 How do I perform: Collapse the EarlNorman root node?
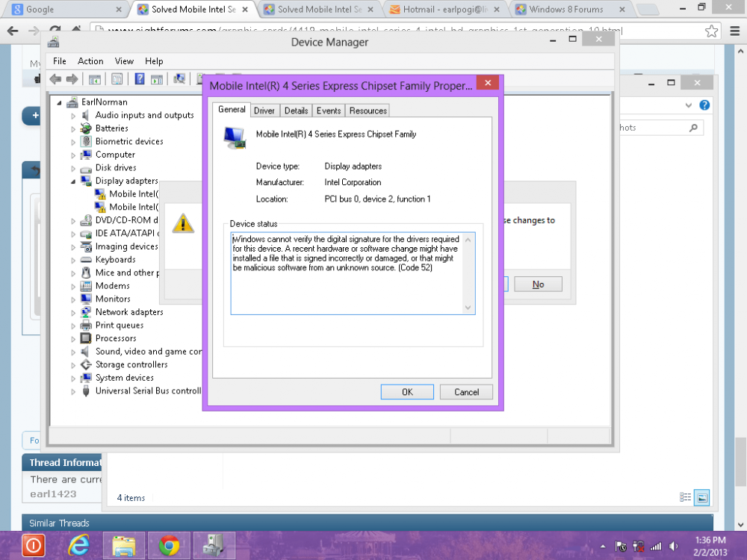pos(60,102)
